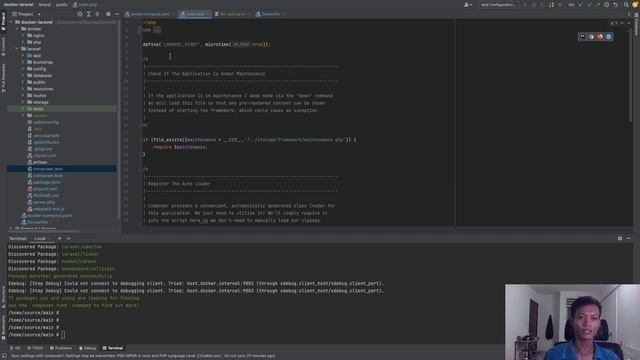Click the folded use imports block
Screen dimensions: 640x360
click(x=157, y=30)
